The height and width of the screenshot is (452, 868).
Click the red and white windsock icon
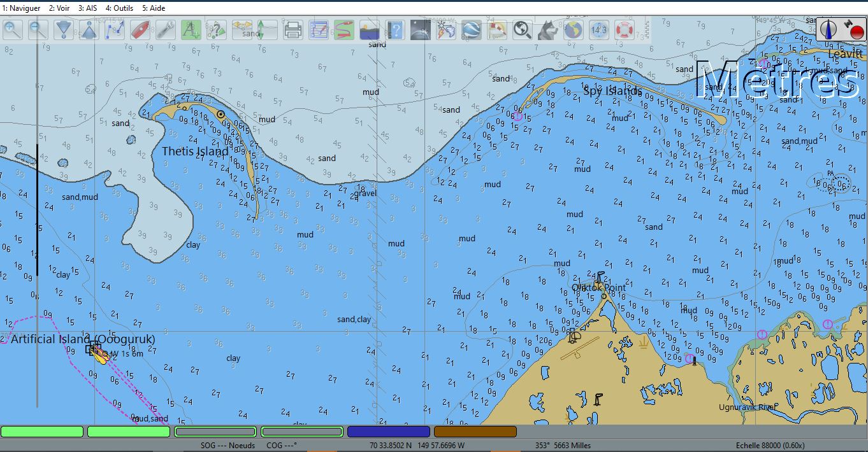497,30
